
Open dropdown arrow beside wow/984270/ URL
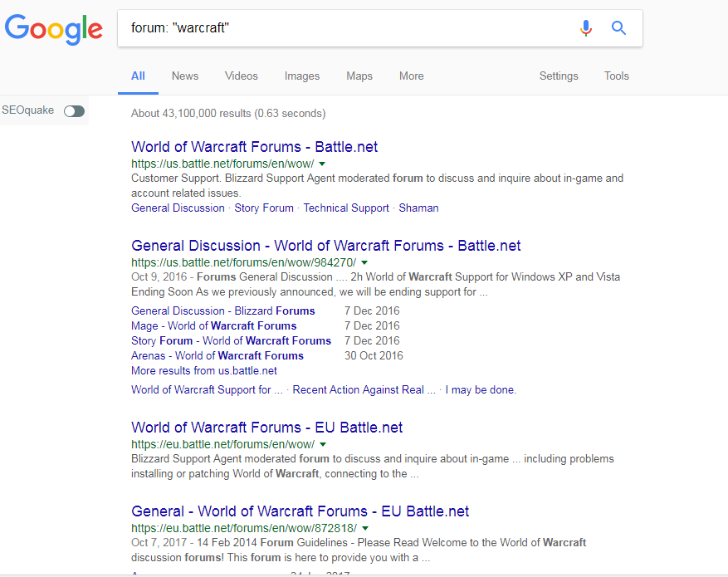tap(364, 262)
